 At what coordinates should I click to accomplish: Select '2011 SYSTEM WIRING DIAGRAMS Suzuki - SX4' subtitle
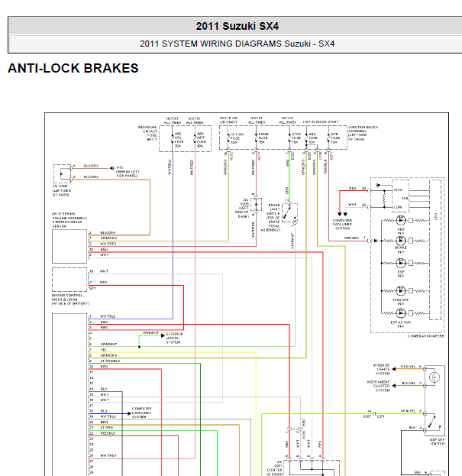[x=237, y=44]
